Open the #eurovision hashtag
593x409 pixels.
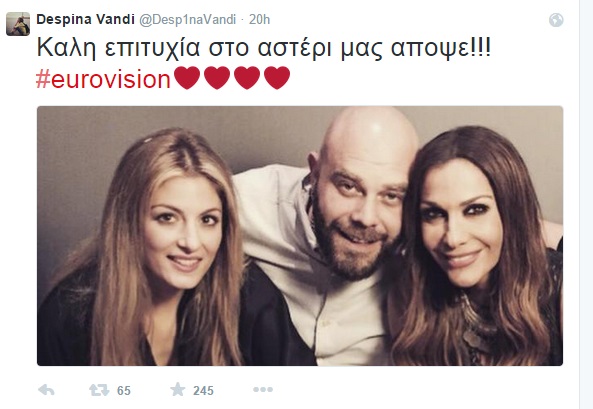click(x=103, y=79)
